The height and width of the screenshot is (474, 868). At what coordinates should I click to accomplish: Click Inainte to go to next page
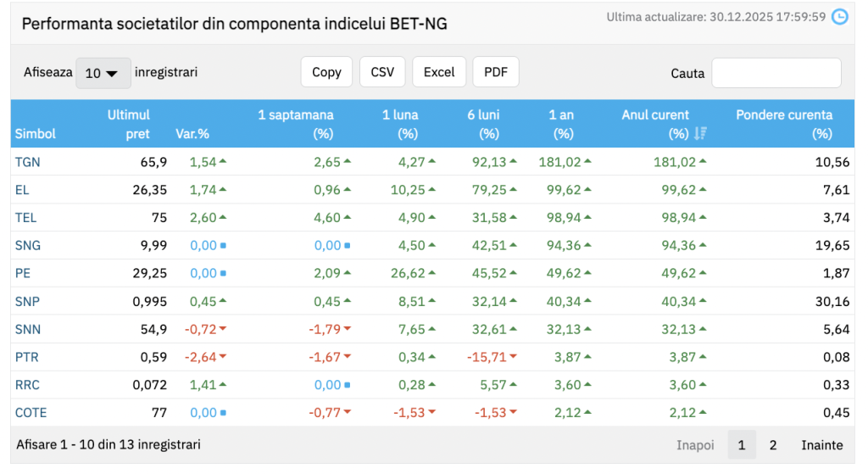click(822, 445)
